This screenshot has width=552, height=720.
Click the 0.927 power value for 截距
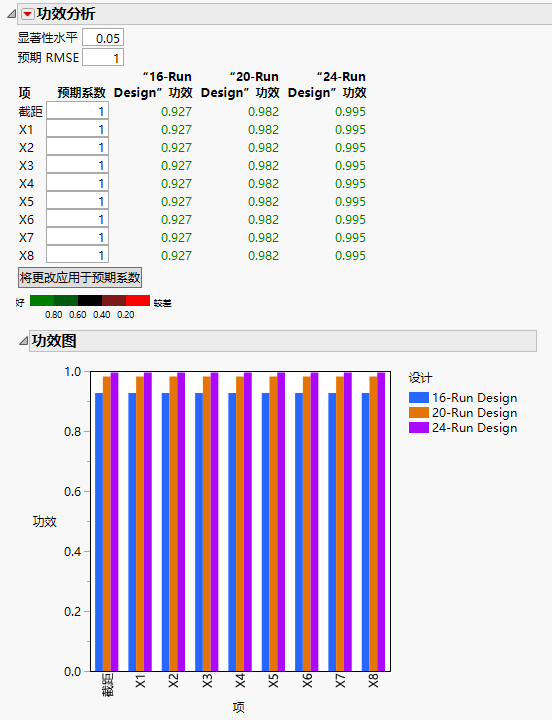pyautogui.click(x=176, y=112)
